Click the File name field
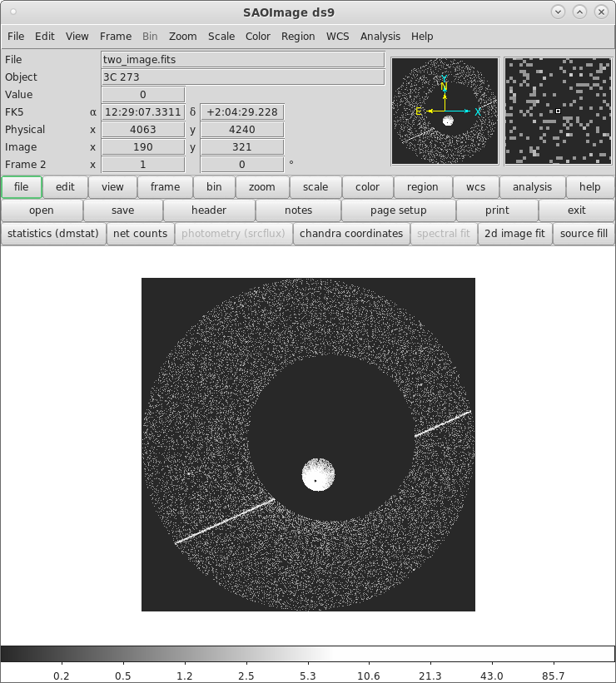 pos(242,60)
